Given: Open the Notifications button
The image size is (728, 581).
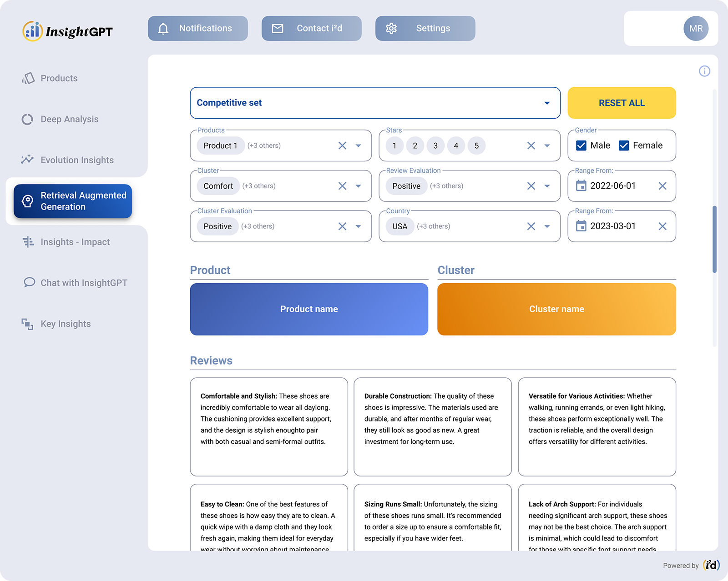Looking at the screenshot, I should point(198,29).
